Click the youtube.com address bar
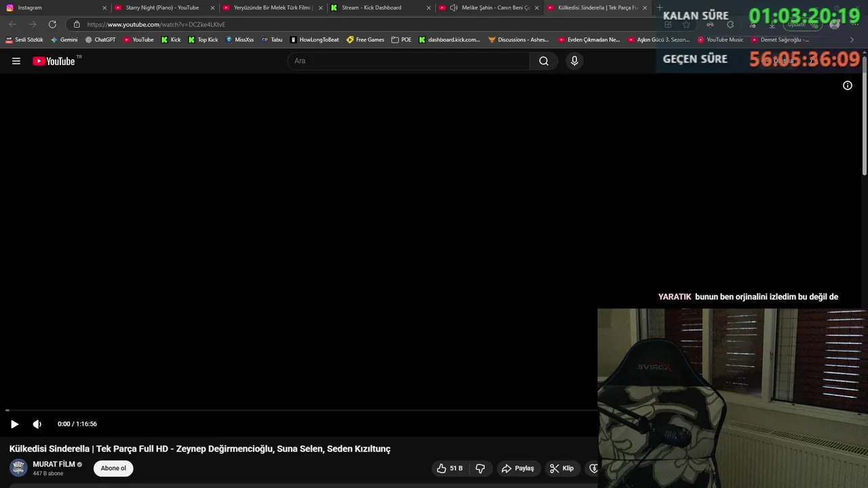Screen dimensions: 868x488 click(366, 24)
